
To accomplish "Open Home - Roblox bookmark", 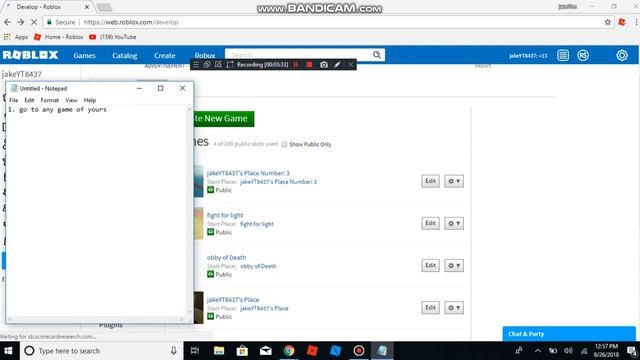I will [x=59, y=37].
